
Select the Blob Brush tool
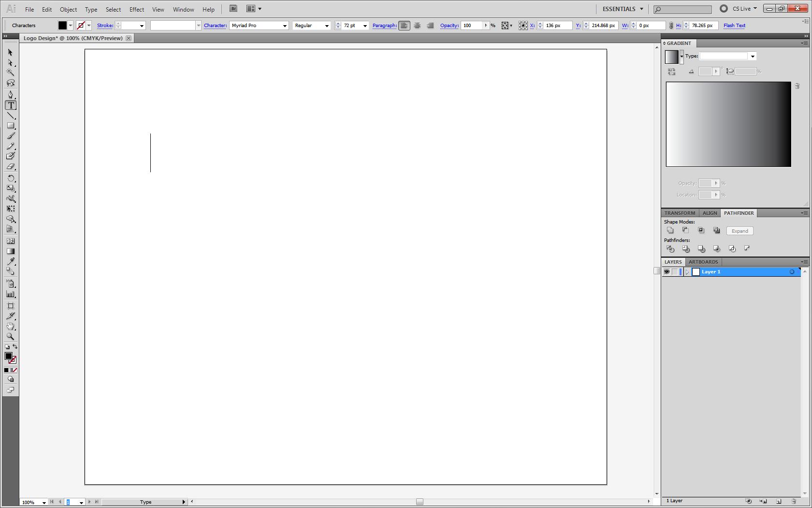[x=11, y=156]
